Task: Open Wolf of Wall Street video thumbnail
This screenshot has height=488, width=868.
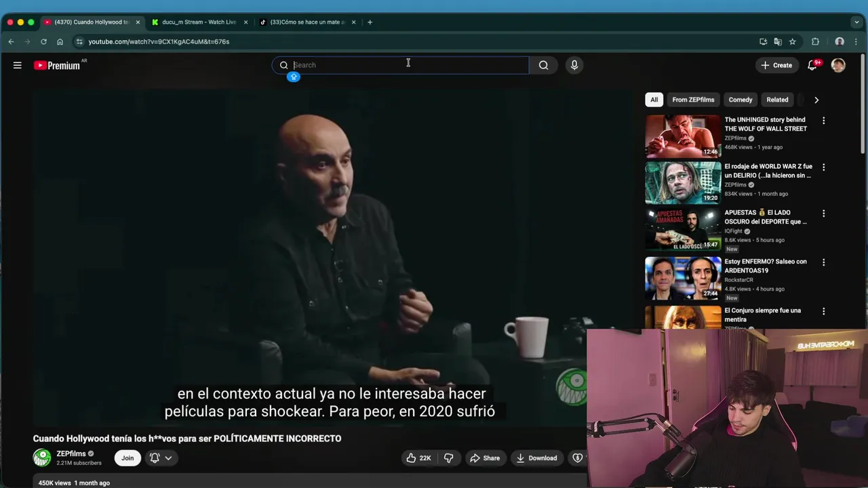Action: [683, 136]
